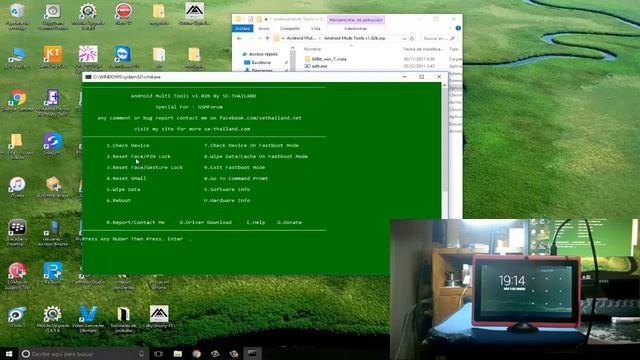Select the Herramientas de aplicación tab
This screenshot has height=360, width=640.
click(356, 20)
